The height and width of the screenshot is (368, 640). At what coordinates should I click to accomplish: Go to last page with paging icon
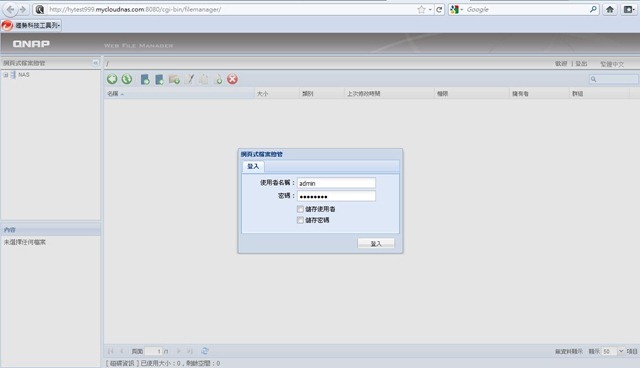(190, 351)
